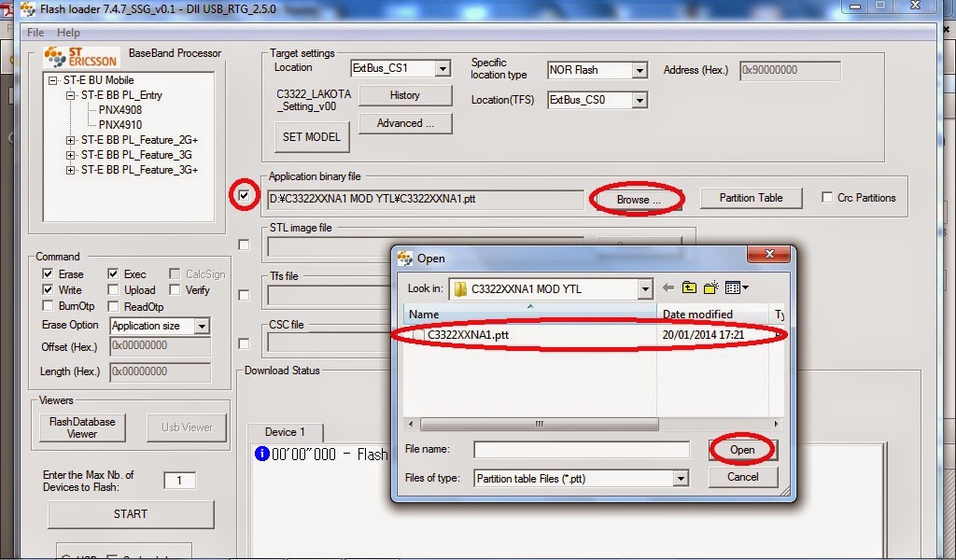Enable the Tfs file checkbox

pyautogui.click(x=244, y=295)
